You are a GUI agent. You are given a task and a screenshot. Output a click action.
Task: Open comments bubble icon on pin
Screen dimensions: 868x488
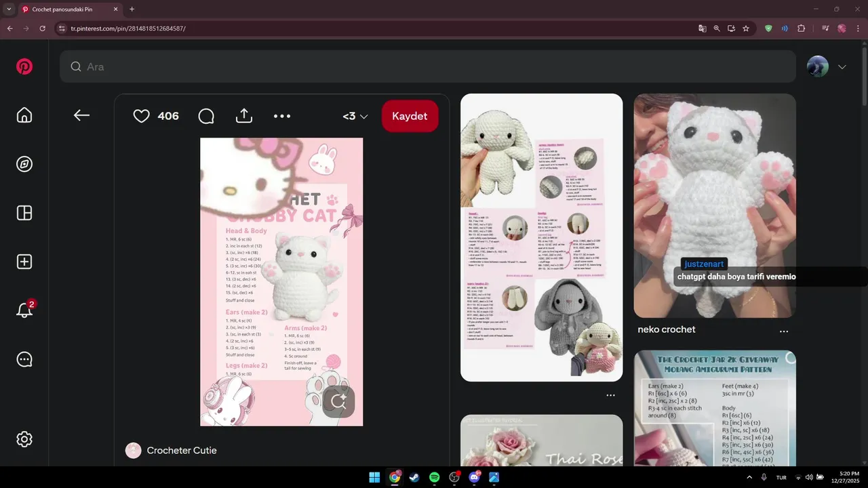pos(206,116)
